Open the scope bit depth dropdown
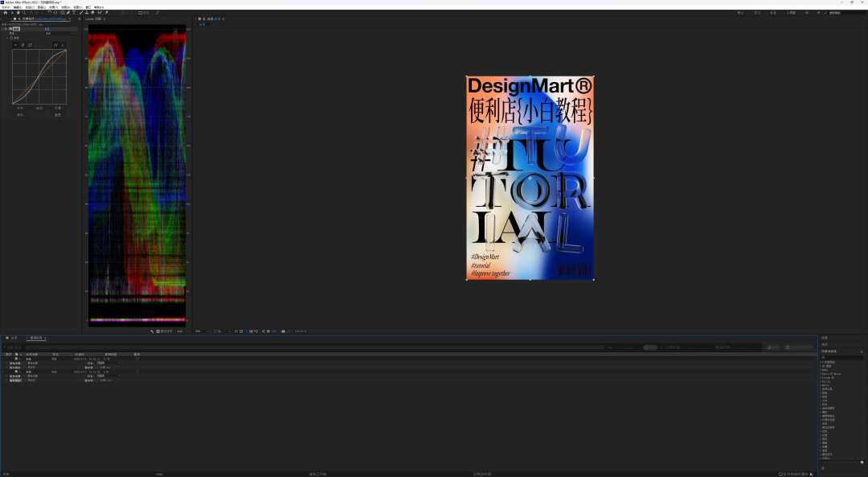The image size is (868, 477). tap(182, 331)
